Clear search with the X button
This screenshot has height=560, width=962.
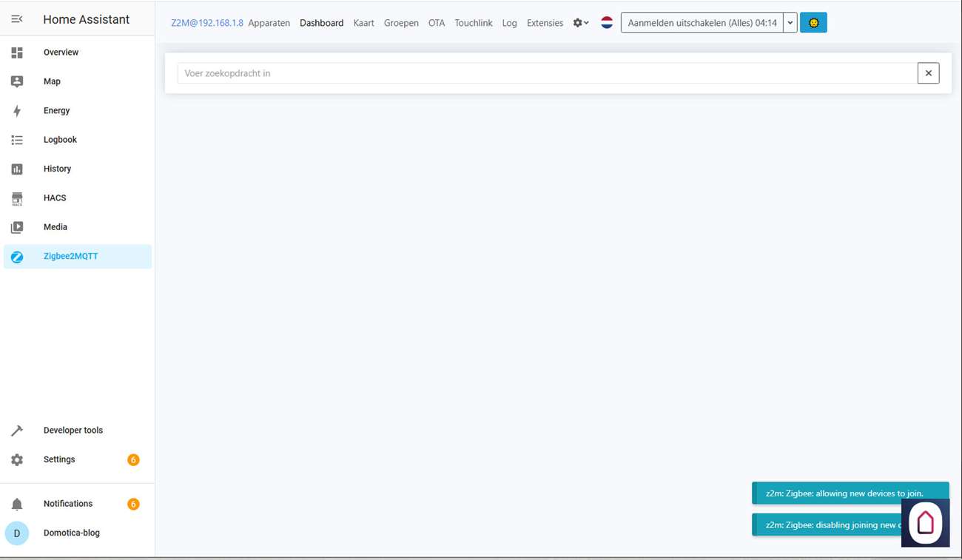click(928, 73)
